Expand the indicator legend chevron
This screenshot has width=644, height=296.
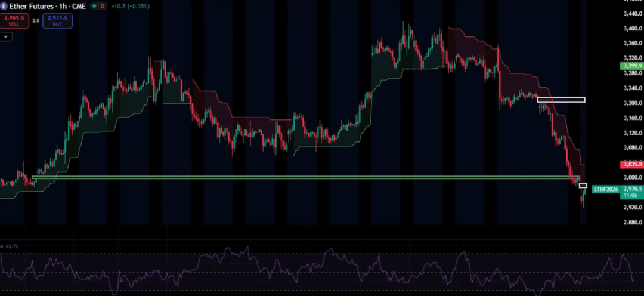pos(6,36)
